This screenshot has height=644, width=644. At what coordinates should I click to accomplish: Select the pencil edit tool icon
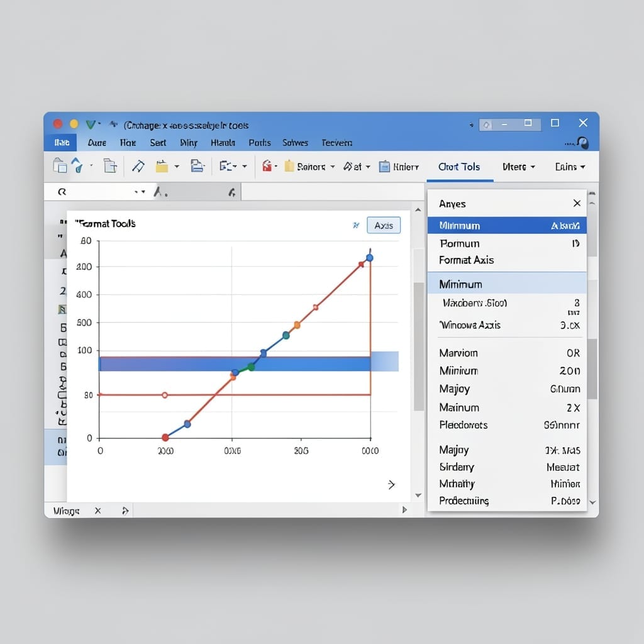[x=138, y=166]
